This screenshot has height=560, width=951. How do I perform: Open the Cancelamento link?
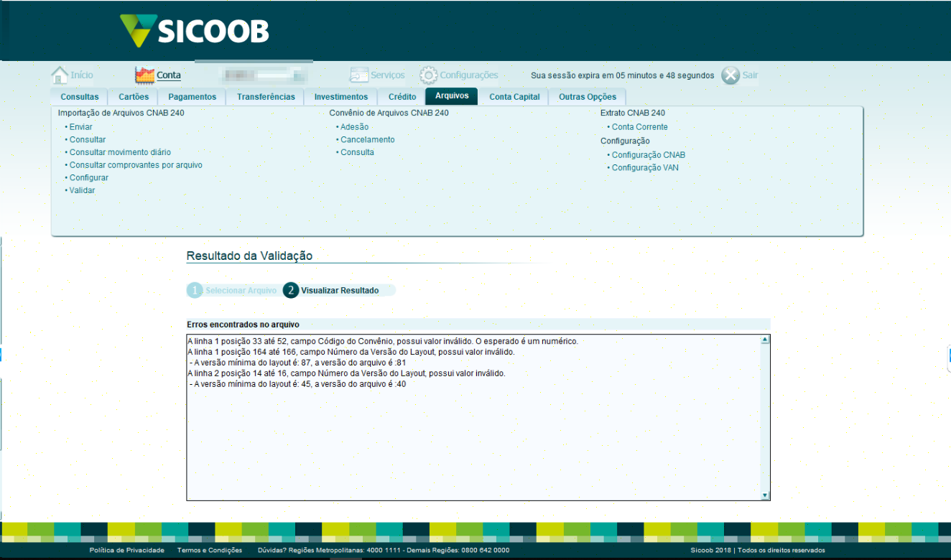(x=368, y=140)
